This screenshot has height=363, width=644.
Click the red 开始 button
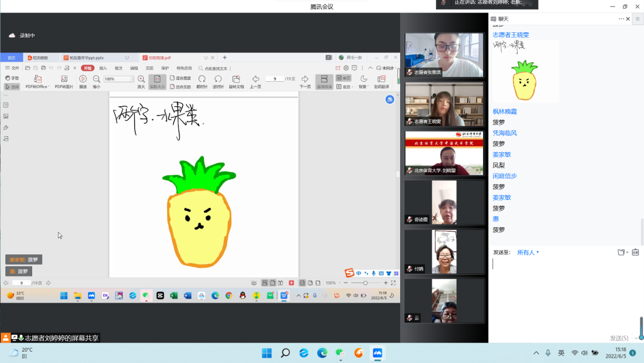pos(88,68)
